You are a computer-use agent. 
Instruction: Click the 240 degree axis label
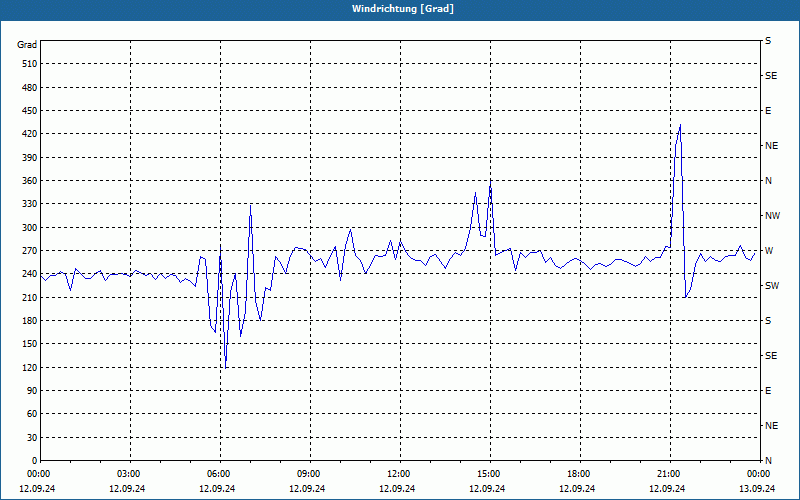30,274
